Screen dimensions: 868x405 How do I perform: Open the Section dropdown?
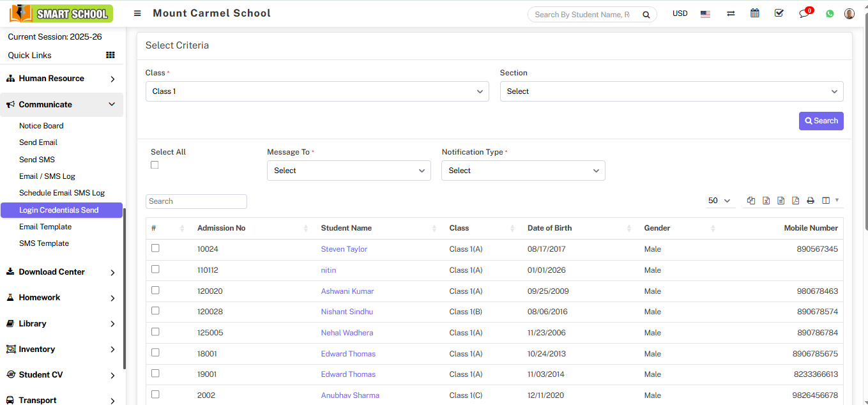(x=671, y=91)
